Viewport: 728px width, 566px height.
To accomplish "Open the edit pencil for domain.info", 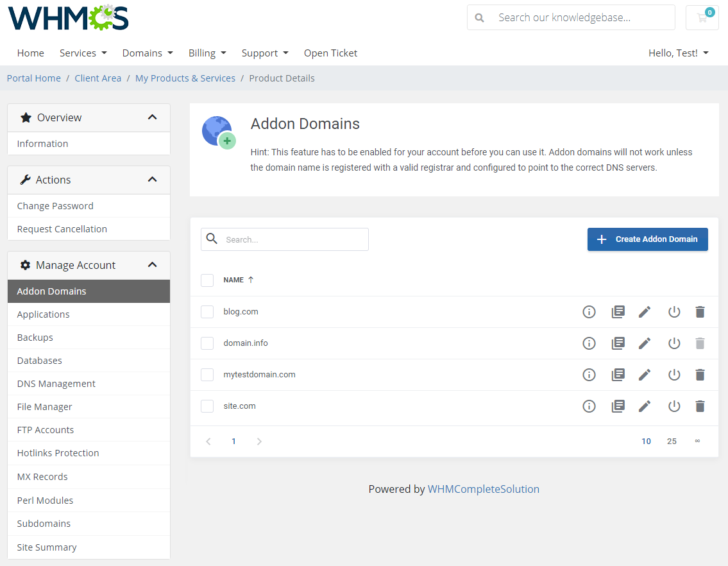I will coord(645,343).
